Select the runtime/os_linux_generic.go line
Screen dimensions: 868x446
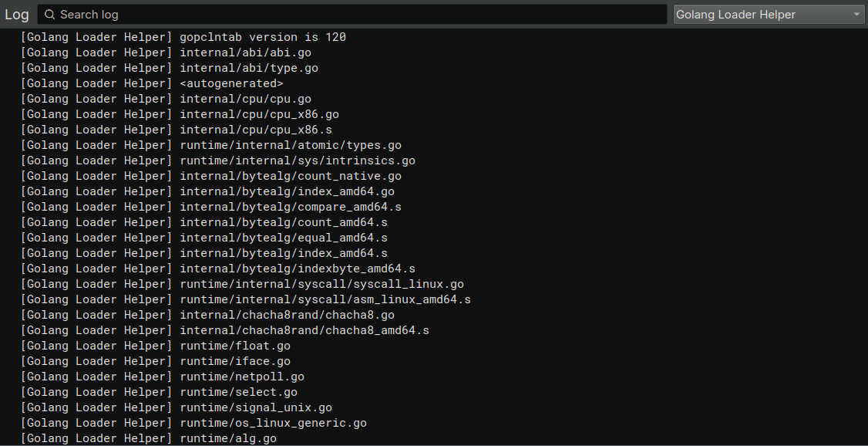click(x=193, y=424)
